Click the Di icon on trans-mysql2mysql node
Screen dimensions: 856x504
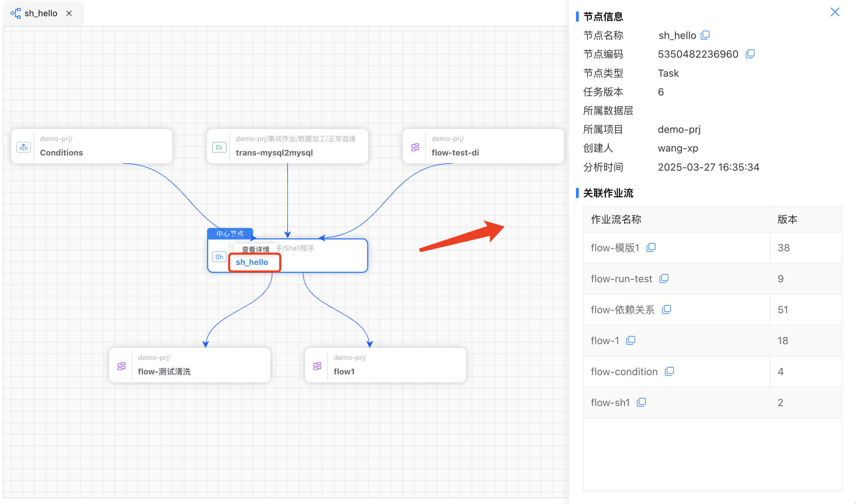(219, 147)
